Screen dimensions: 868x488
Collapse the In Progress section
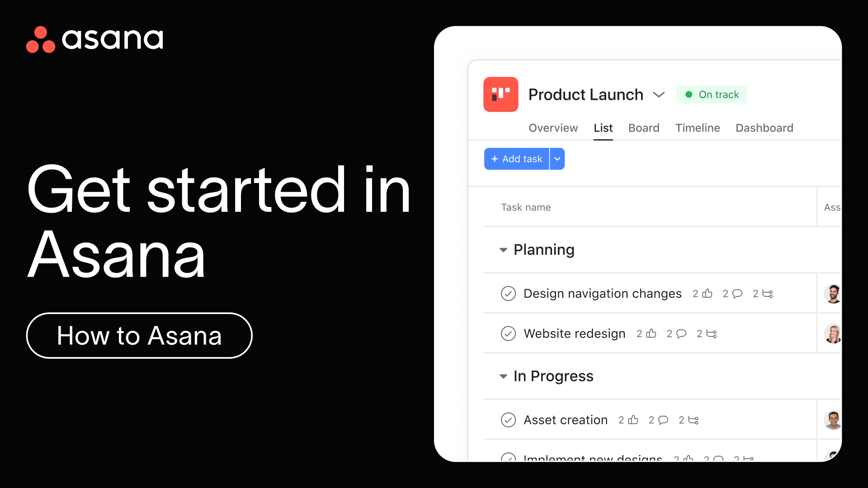[x=503, y=376]
